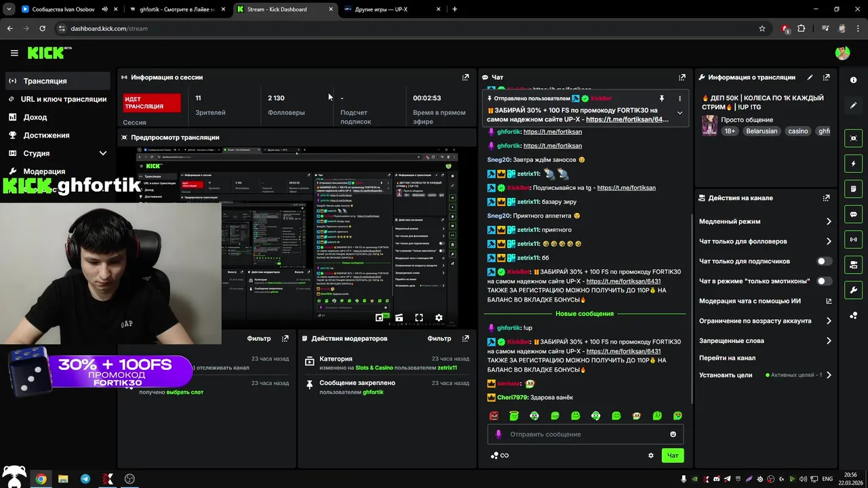Open File Explorer from the taskbar
Screen dimensions: 868x488
pos(63,479)
